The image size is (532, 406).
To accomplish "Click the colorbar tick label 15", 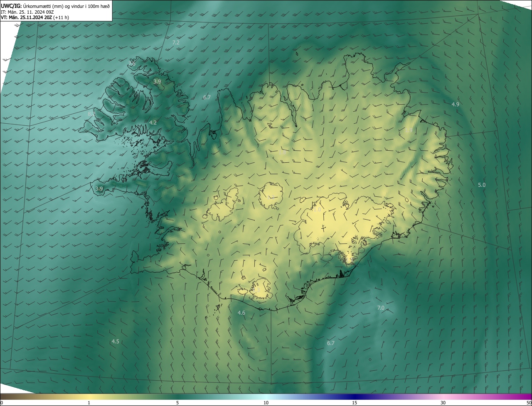I will 355,403.
